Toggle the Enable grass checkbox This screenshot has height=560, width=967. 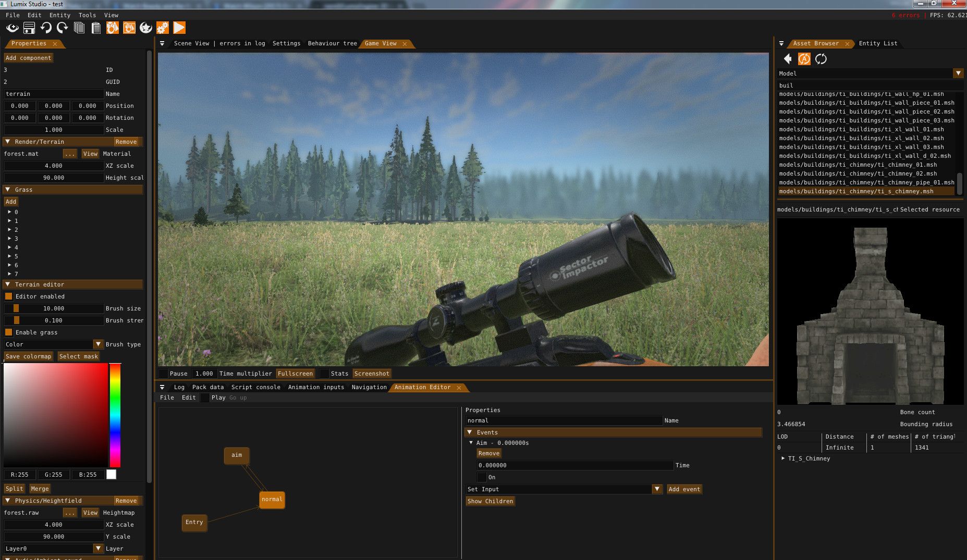(x=8, y=332)
